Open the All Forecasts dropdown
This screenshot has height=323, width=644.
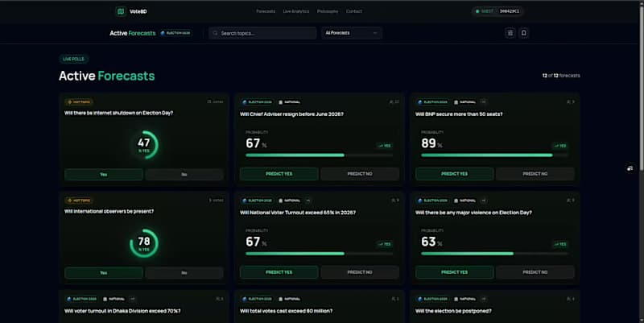click(352, 33)
